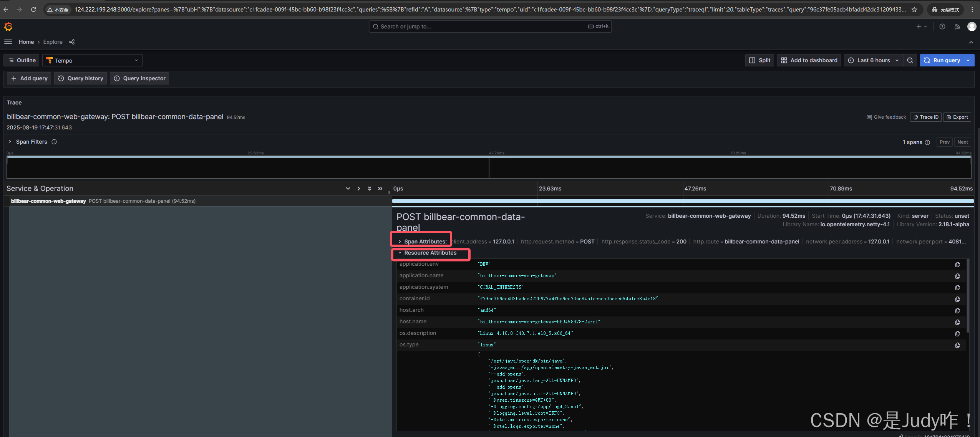This screenshot has width=980, height=437.
Task: Copy the application.env attribute value
Action: pyautogui.click(x=957, y=265)
